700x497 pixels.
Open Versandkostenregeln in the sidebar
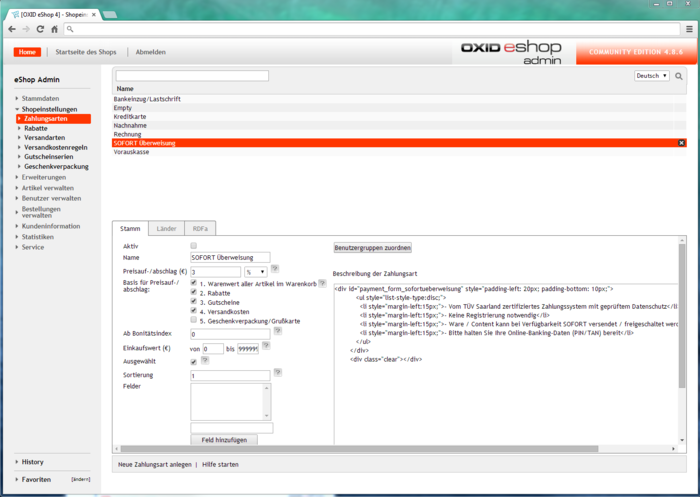[x=55, y=147]
